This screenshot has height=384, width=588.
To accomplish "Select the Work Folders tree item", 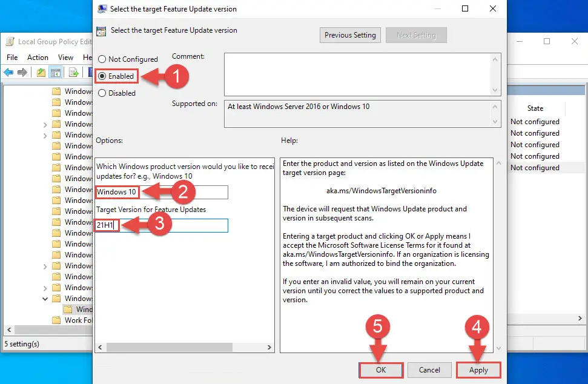I will pos(78,320).
